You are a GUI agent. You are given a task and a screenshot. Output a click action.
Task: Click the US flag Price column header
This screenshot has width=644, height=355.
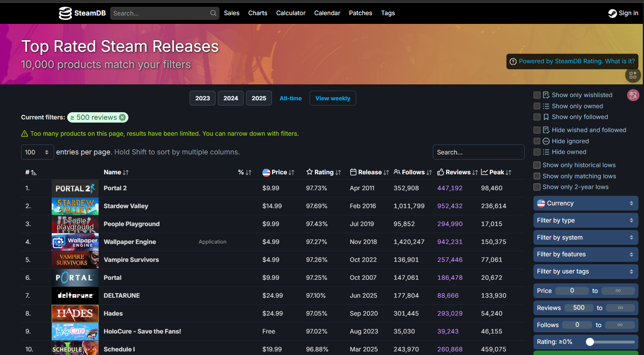(x=278, y=172)
